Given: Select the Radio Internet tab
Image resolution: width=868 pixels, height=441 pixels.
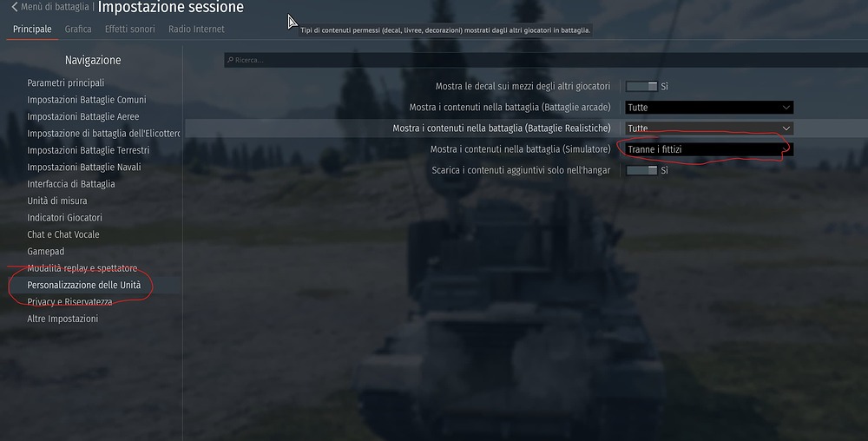Looking at the screenshot, I should [x=196, y=29].
